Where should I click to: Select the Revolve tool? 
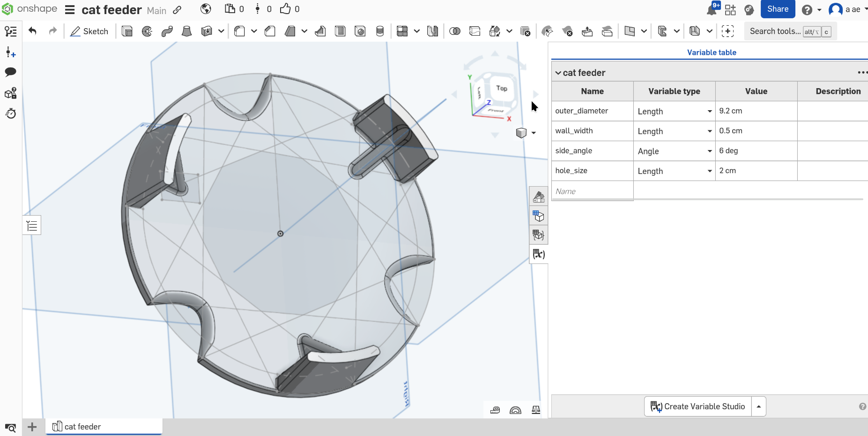click(x=147, y=31)
